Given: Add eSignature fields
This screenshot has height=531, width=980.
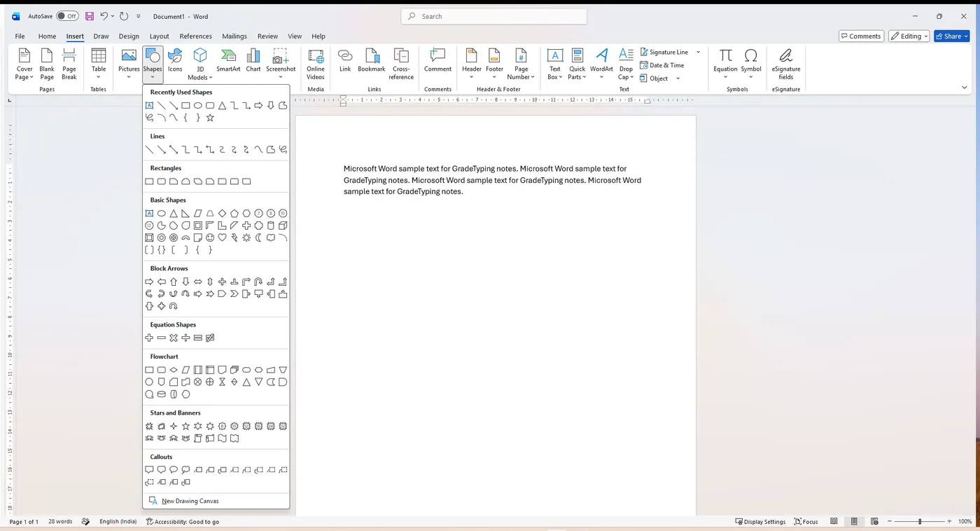Looking at the screenshot, I should (786, 64).
